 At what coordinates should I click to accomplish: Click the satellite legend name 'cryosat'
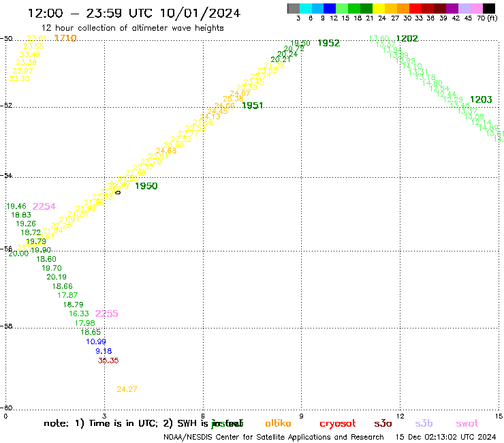[x=338, y=423]
